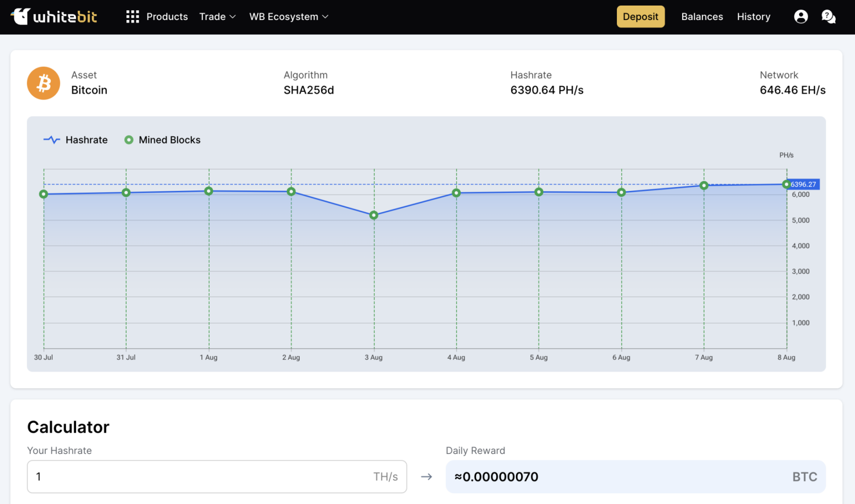Click the Your Hashrate input field
The height and width of the screenshot is (504, 855).
pos(217,476)
